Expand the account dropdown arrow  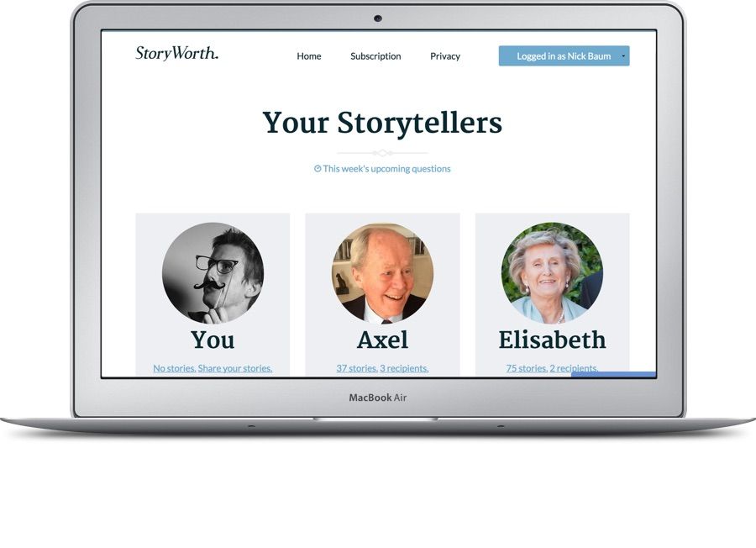click(623, 56)
